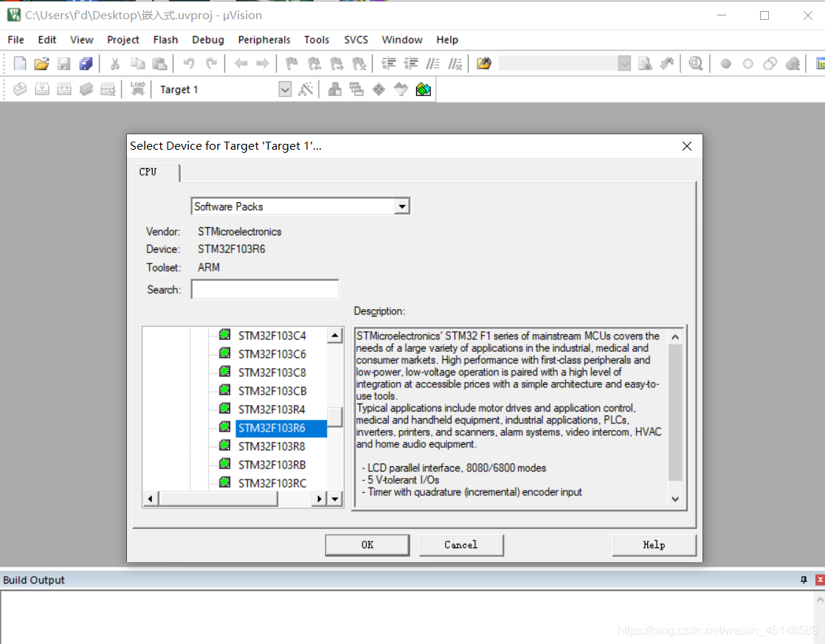Image resolution: width=825 pixels, height=644 pixels.
Task: Click device list scroll up arrow
Action: (x=334, y=335)
